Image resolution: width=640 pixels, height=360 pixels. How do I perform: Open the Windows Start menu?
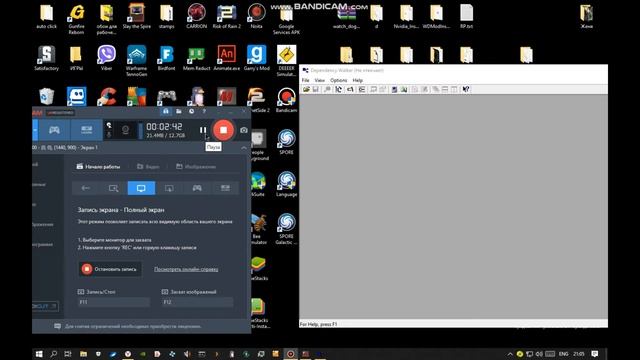(x=39, y=354)
